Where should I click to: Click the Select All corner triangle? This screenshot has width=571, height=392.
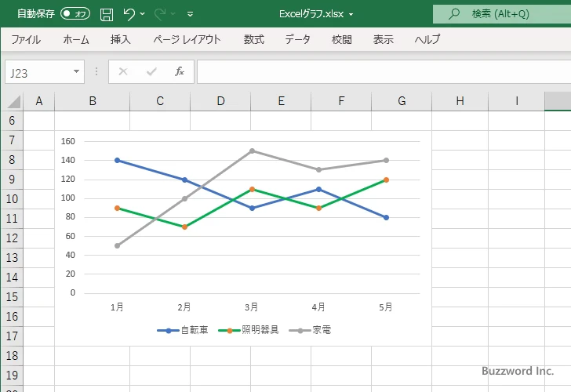point(14,102)
